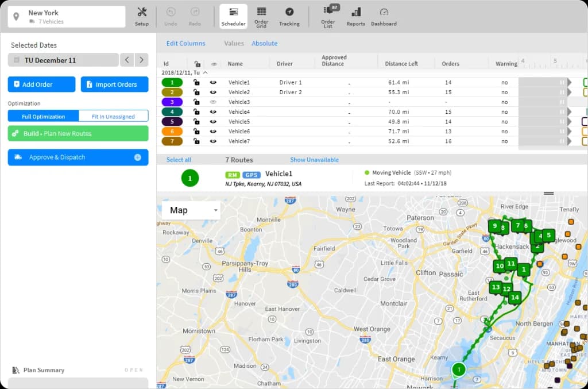588x389 pixels.
Task: Collapse the 2018/12/11 date group
Action: click(x=205, y=73)
